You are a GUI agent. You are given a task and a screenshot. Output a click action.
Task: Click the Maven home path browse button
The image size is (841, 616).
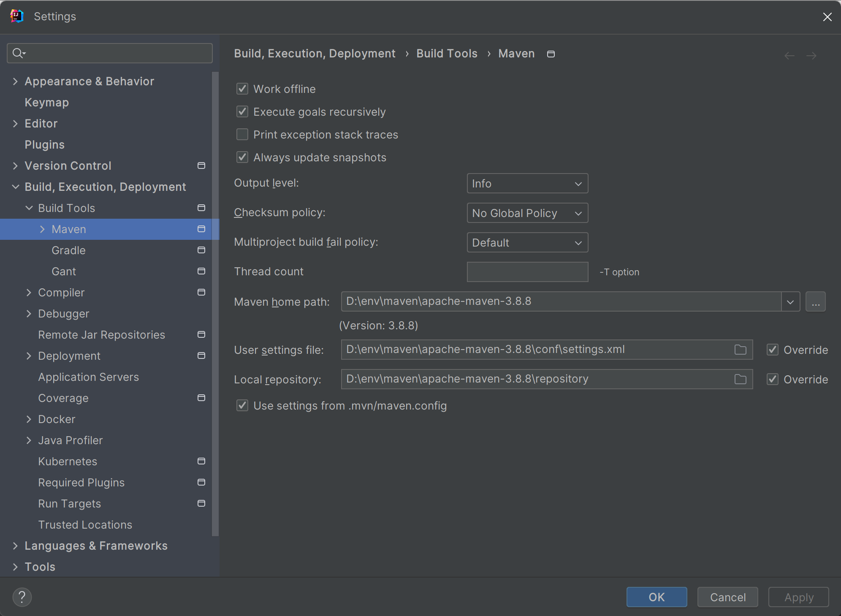(x=815, y=301)
